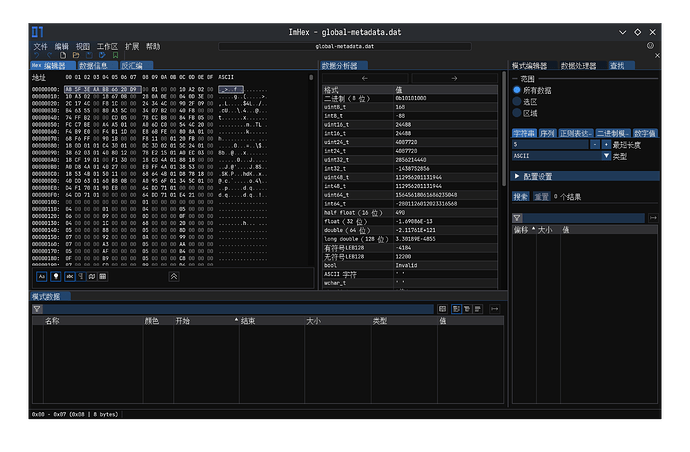This screenshot has width=690, height=452.
Task: Click the filter icon in search results panel
Action: coord(517,218)
